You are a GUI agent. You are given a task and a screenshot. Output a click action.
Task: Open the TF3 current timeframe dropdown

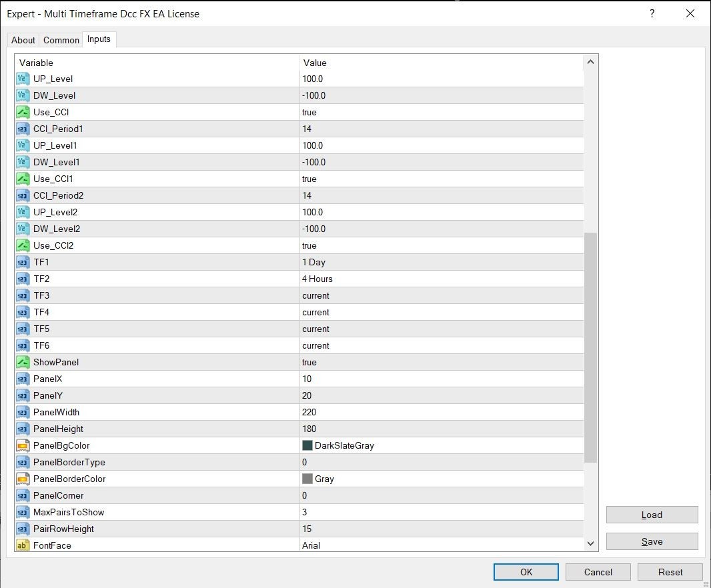coord(441,295)
